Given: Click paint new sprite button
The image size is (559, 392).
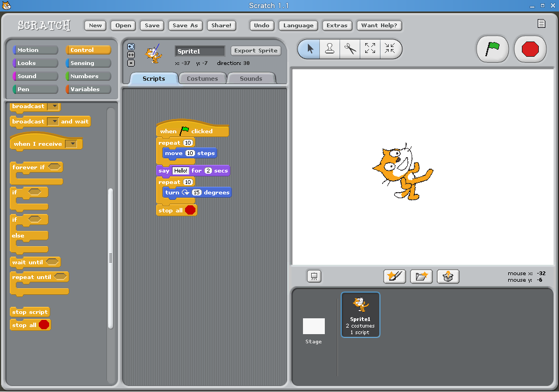Looking at the screenshot, I should (394, 276).
